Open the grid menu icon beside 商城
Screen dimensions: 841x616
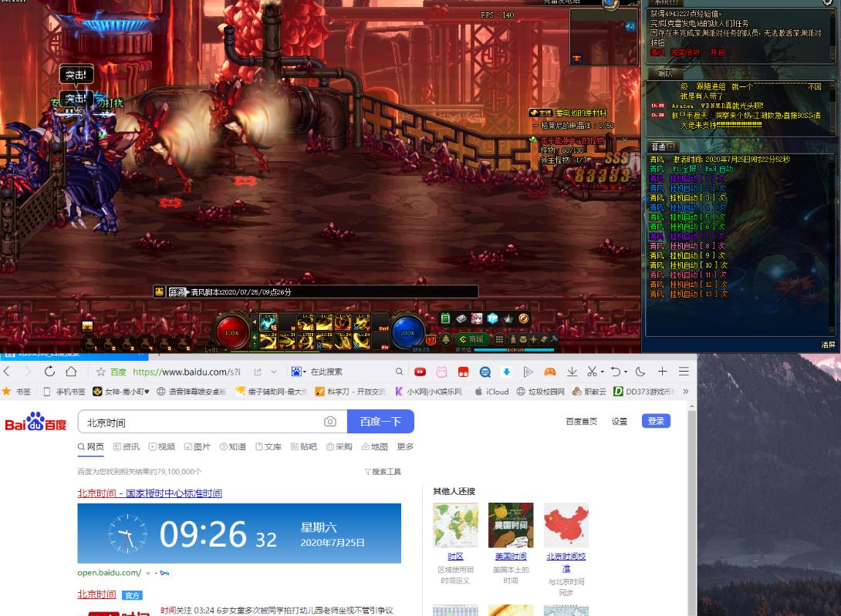[x=500, y=338]
